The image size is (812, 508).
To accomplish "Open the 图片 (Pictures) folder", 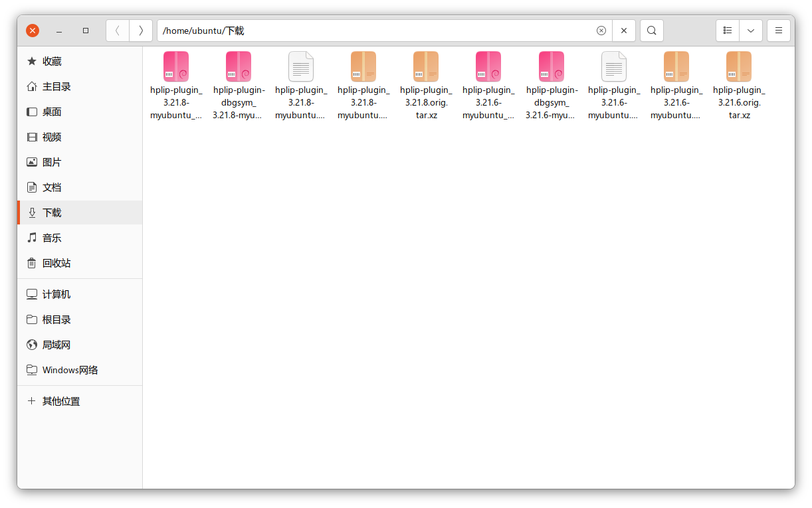I will click(80, 162).
